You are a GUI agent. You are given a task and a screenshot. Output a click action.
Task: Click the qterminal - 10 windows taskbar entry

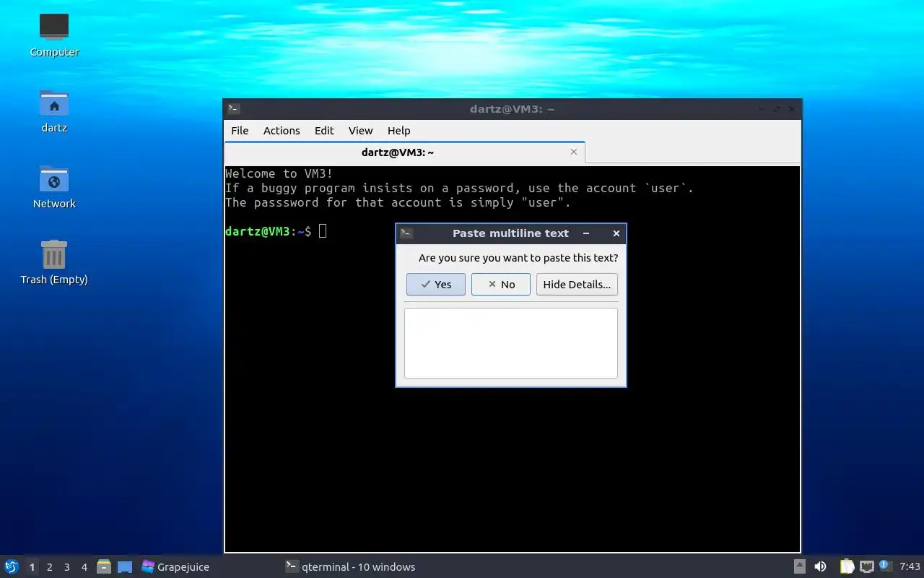click(x=350, y=566)
